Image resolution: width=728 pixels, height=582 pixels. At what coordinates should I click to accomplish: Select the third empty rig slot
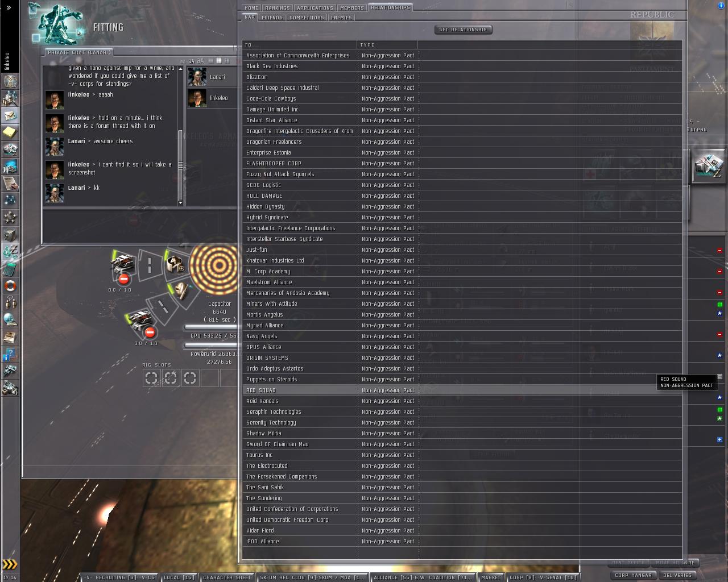pyautogui.click(x=190, y=377)
